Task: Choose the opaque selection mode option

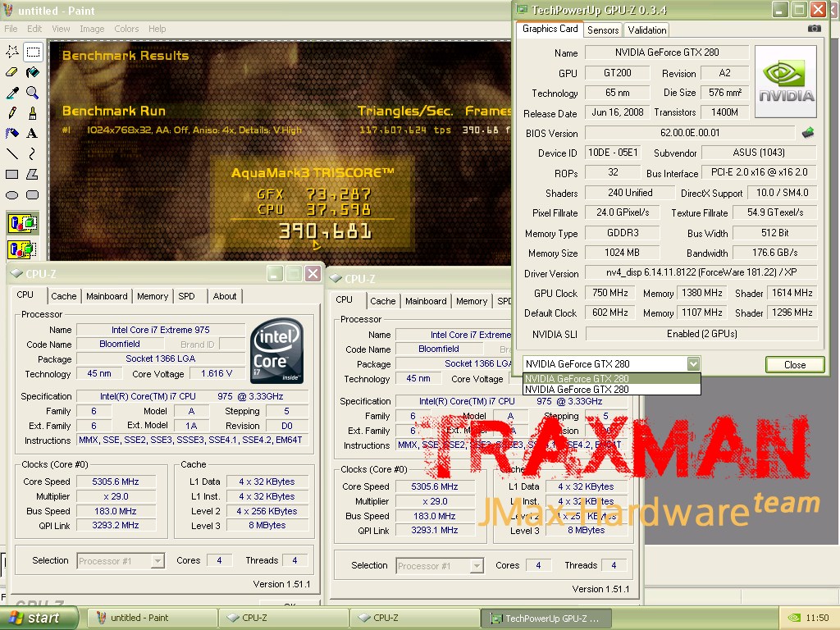Action: click(22, 223)
